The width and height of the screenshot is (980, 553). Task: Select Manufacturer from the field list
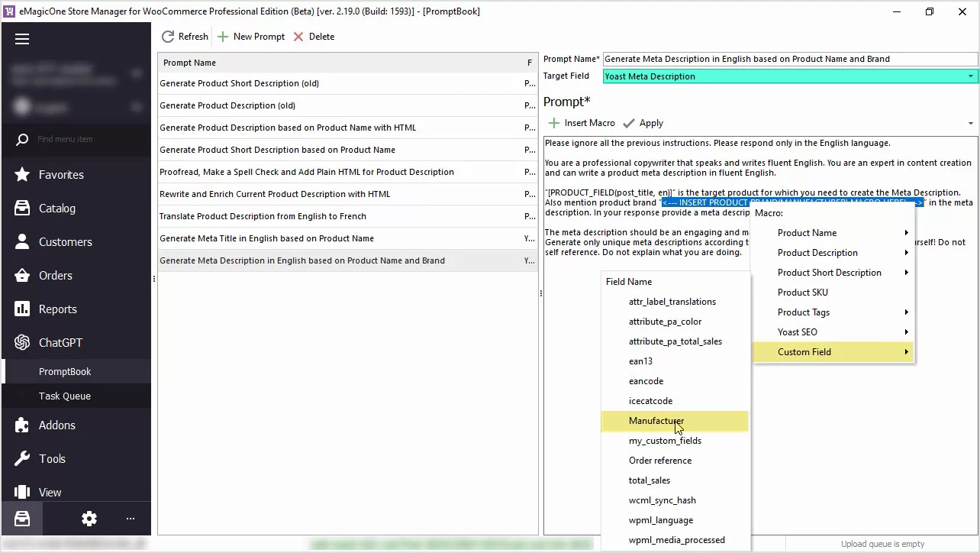coord(656,421)
